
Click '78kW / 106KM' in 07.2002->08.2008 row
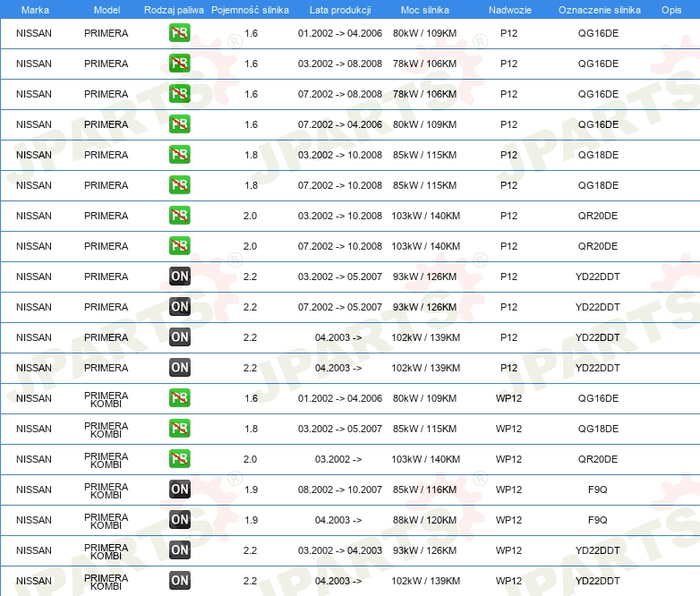coord(424,94)
